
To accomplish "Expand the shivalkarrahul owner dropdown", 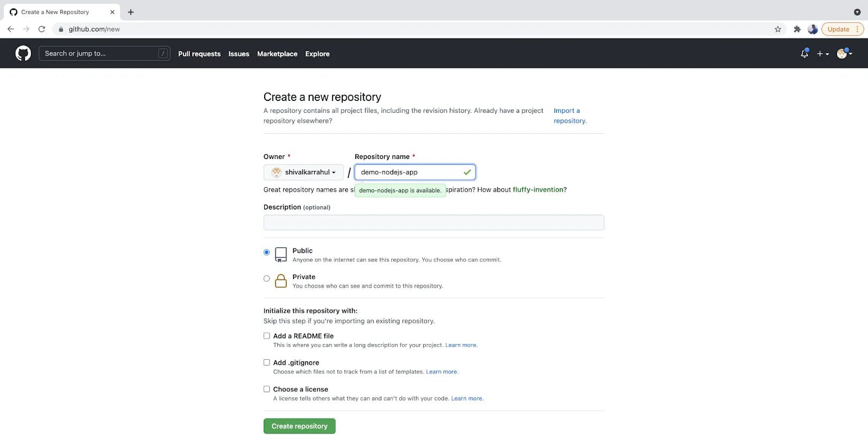I will coord(304,172).
